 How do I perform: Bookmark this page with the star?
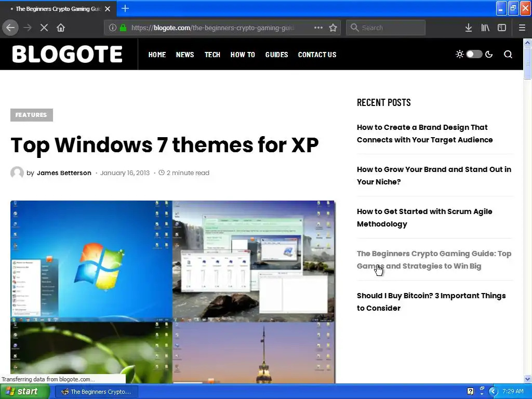coord(333,28)
